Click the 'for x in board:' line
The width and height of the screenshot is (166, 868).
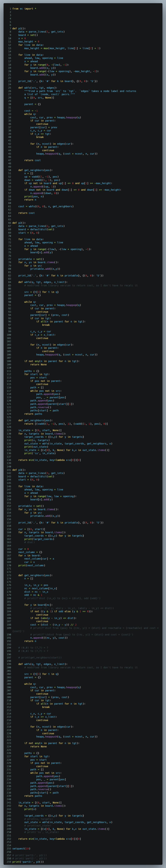click(x=29, y=556)
